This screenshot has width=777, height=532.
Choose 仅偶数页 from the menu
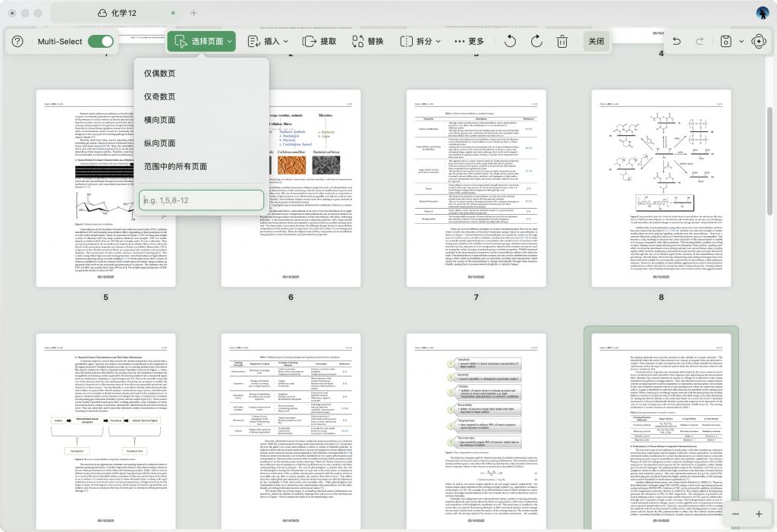pos(160,74)
